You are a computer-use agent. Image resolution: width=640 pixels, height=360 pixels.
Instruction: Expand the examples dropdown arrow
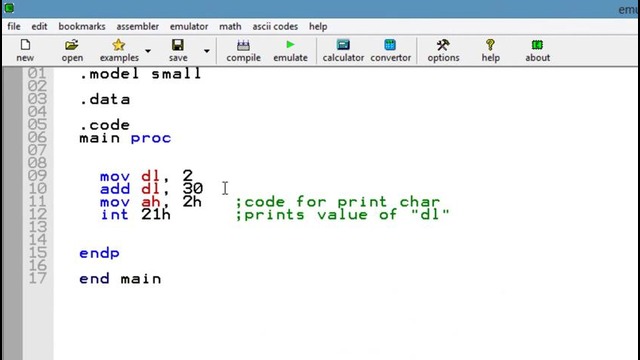tap(148, 51)
